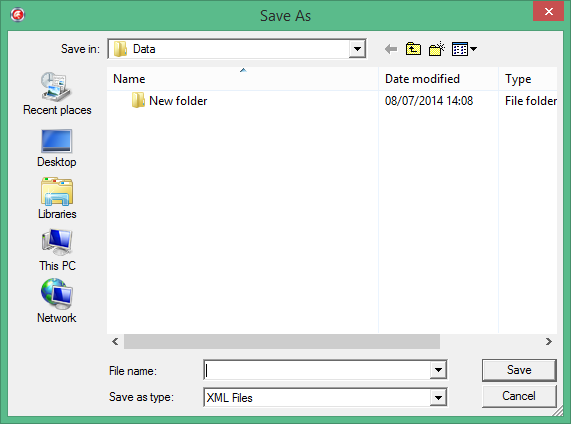The image size is (571, 424).
Task: Click the Save button
Action: pos(519,370)
